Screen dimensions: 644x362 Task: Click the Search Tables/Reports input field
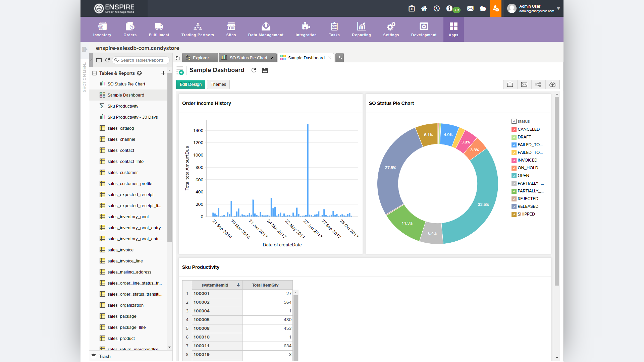(143, 60)
